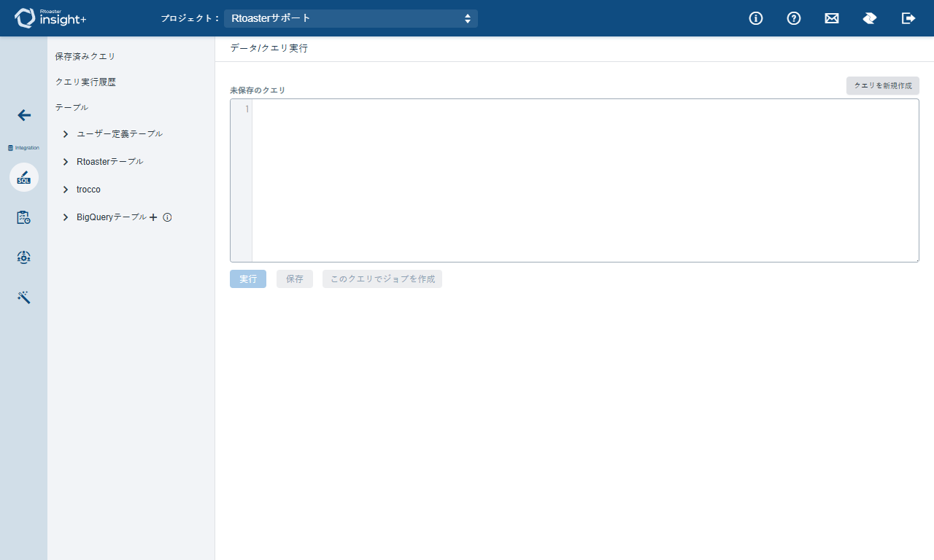Select trocco tree label

[88, 190]
